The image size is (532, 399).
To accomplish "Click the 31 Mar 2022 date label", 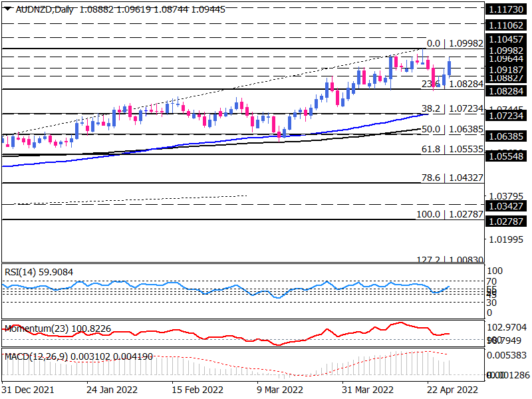I will 368,390.
